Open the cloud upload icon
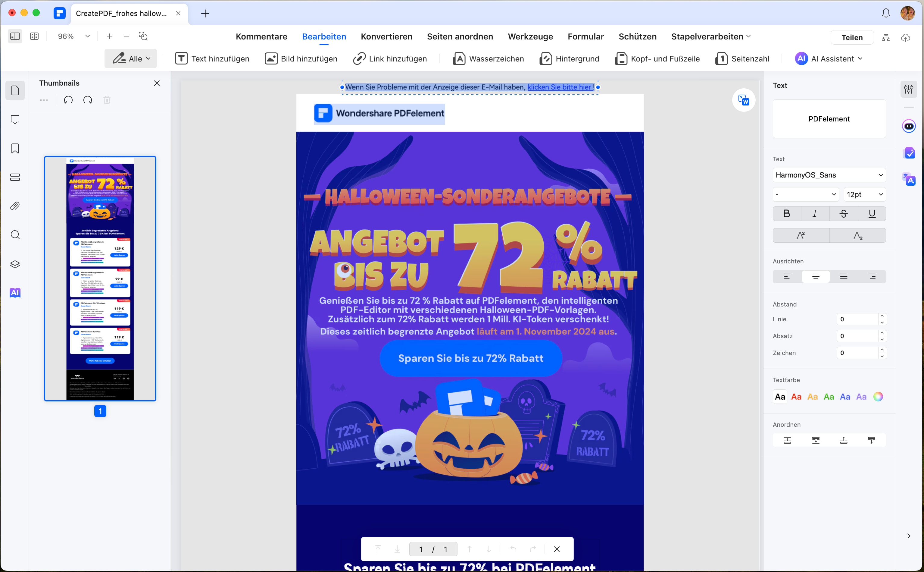Screen dimensions: 924x572 click(905, 37)
